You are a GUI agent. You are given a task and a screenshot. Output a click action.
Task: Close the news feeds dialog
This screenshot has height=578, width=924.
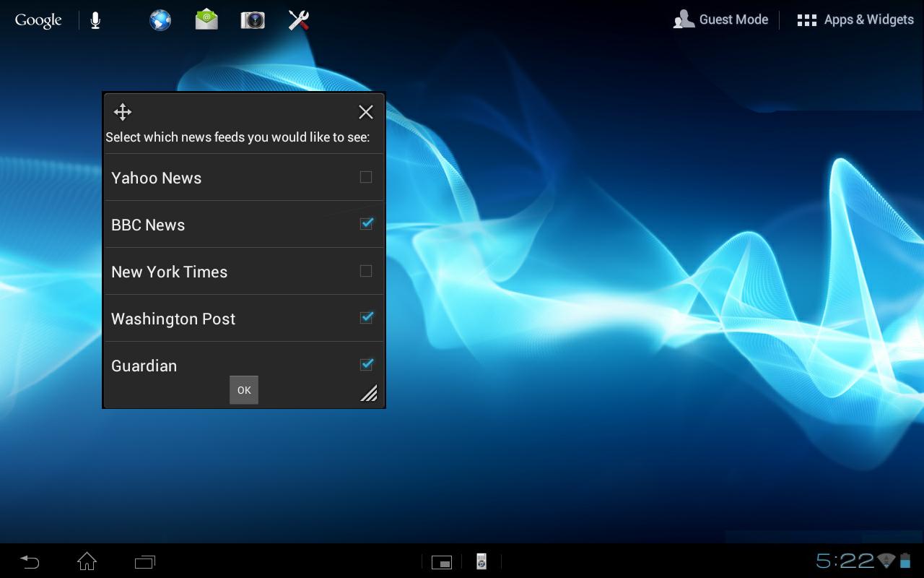click(366, 112)
